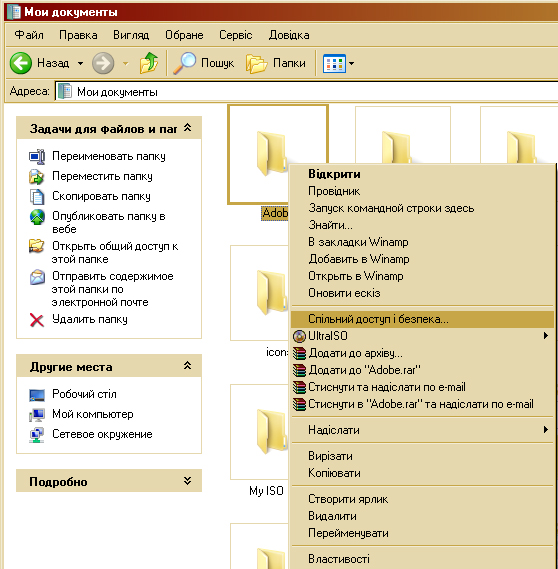Click the red X delete folder icon
Screen dimensions: 558x569
37,320
